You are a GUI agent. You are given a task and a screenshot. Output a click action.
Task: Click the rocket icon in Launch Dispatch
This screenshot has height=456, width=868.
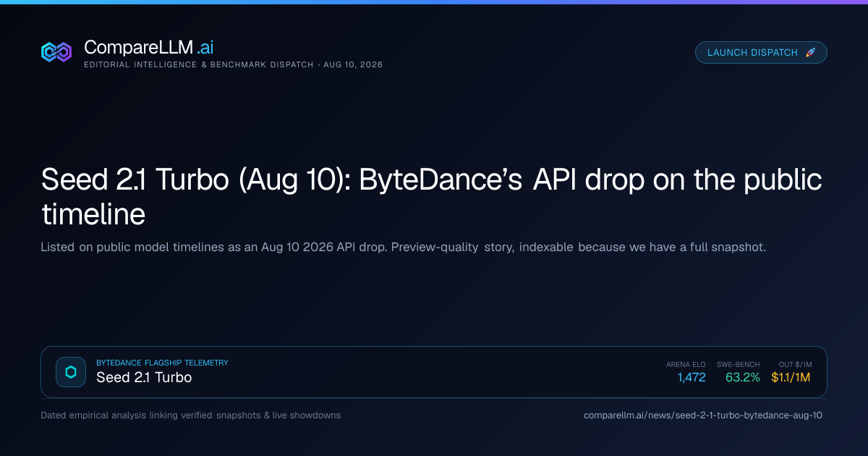pyautogui.click(x=810, y=53)
